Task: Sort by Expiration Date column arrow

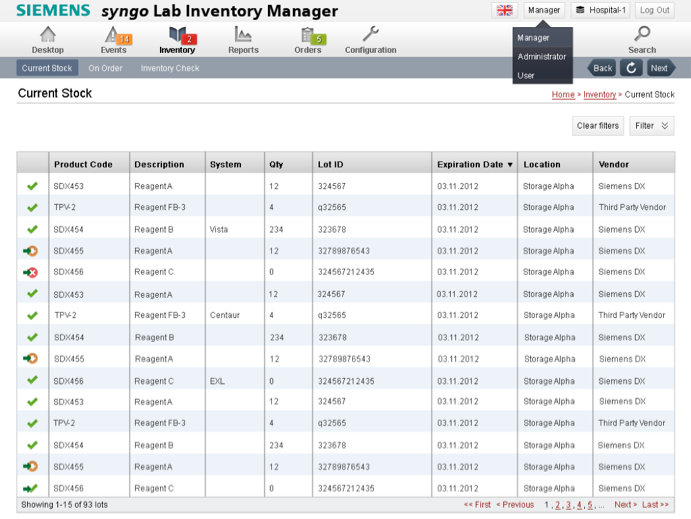Action: (510, 165)
